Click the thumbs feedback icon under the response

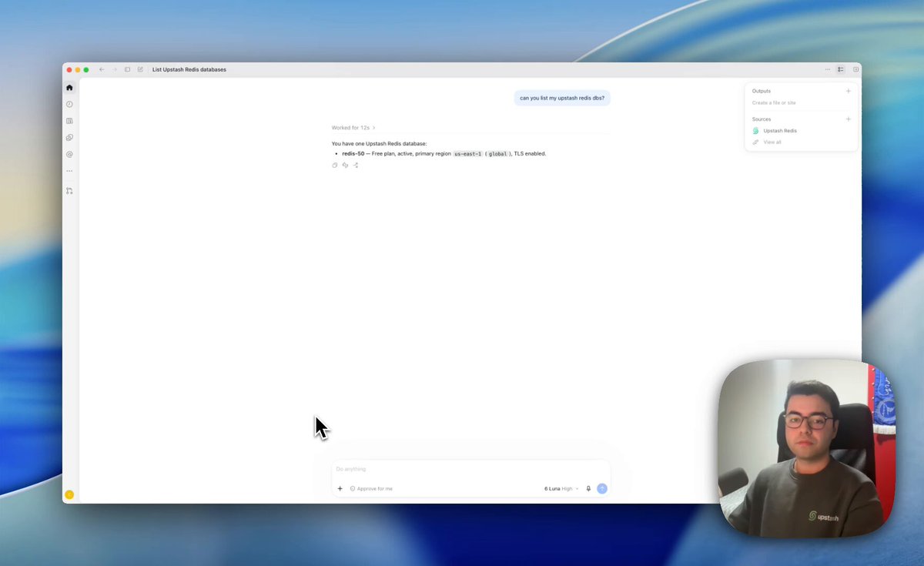click(345, 165)
